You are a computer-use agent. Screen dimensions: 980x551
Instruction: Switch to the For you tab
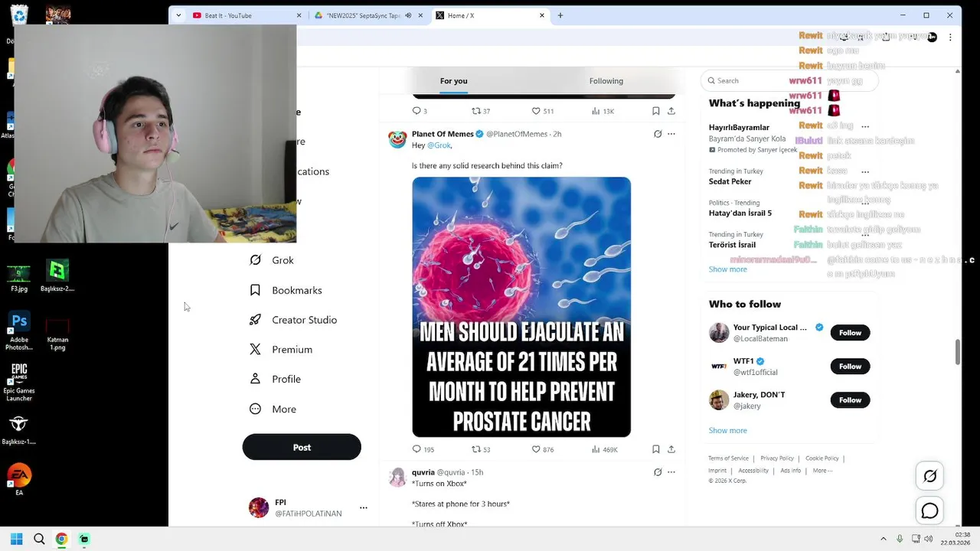453,81
